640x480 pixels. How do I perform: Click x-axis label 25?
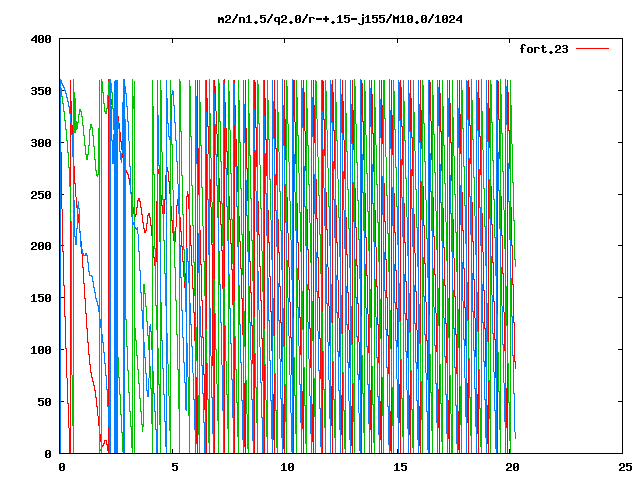[625, 467]
